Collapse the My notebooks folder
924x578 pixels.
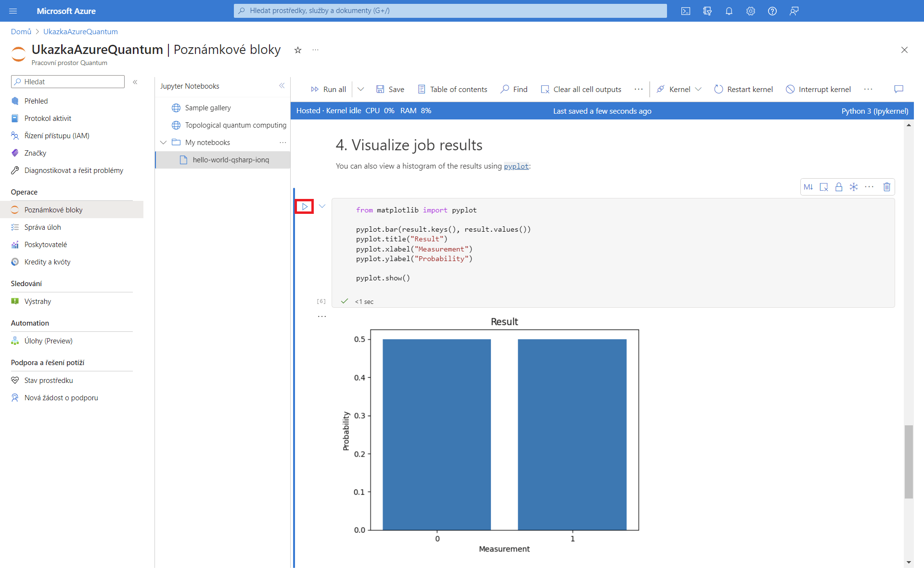164,143
